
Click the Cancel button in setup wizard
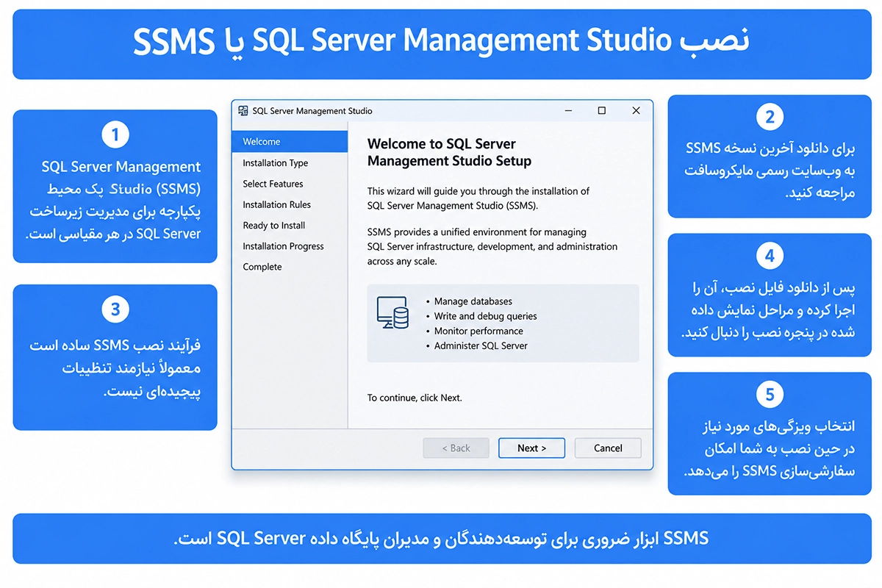pos(608,448)
